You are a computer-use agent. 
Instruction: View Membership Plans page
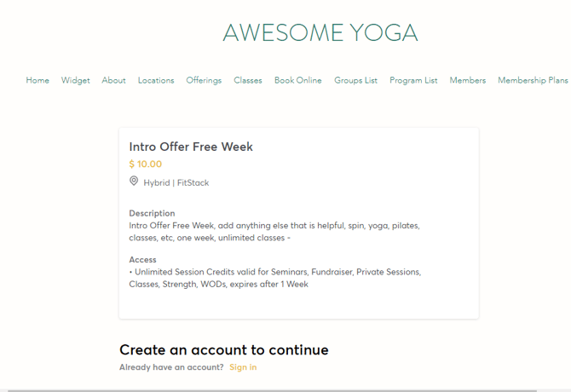[x=533, y=80]
